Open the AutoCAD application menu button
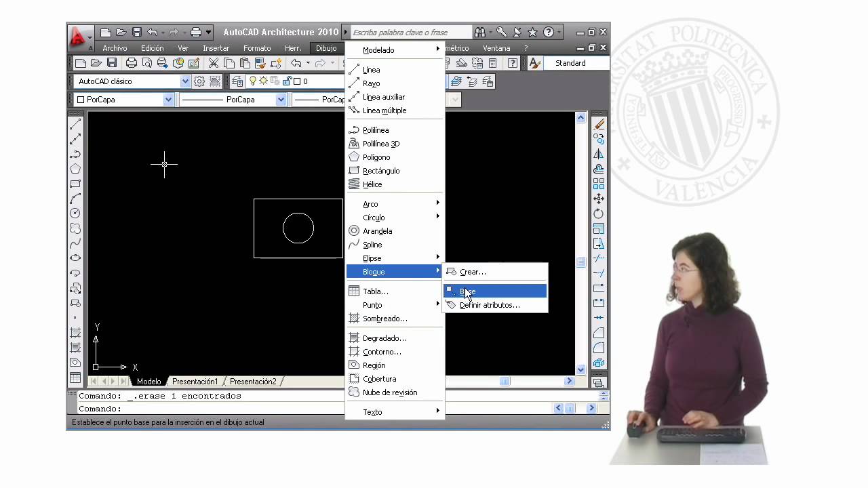The height and width of the screenshot is (488, 868). point(80,37)
